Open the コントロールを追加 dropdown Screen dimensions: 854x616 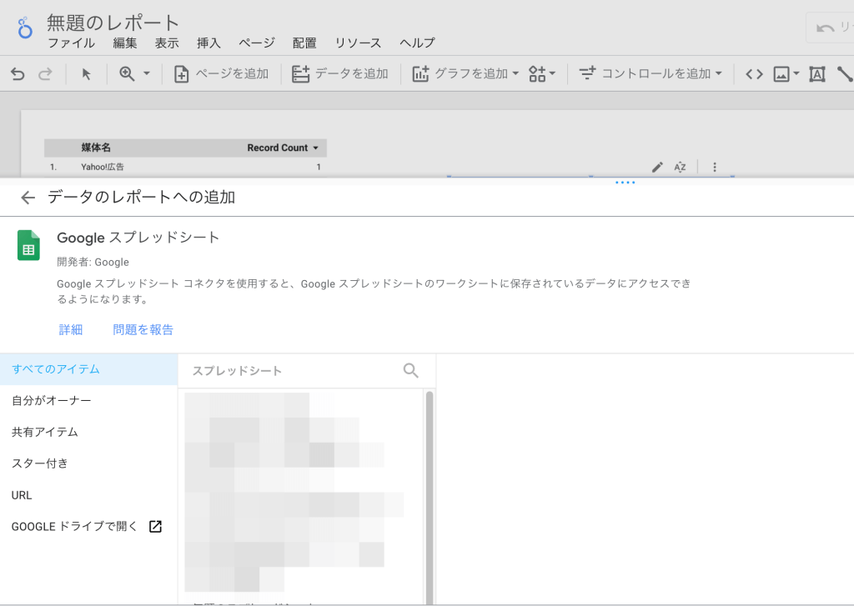coord(651,73)
